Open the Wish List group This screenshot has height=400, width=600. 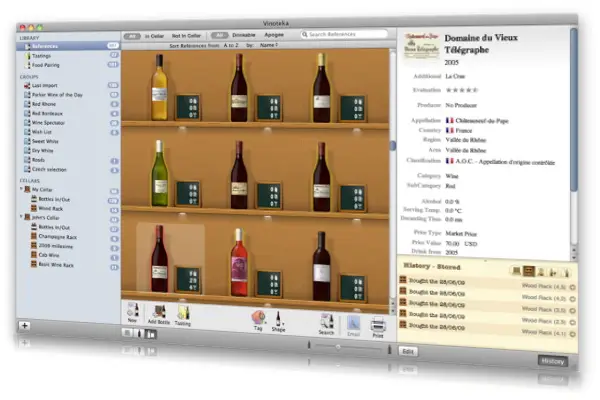pyautogui.click(x=68, y=132)
